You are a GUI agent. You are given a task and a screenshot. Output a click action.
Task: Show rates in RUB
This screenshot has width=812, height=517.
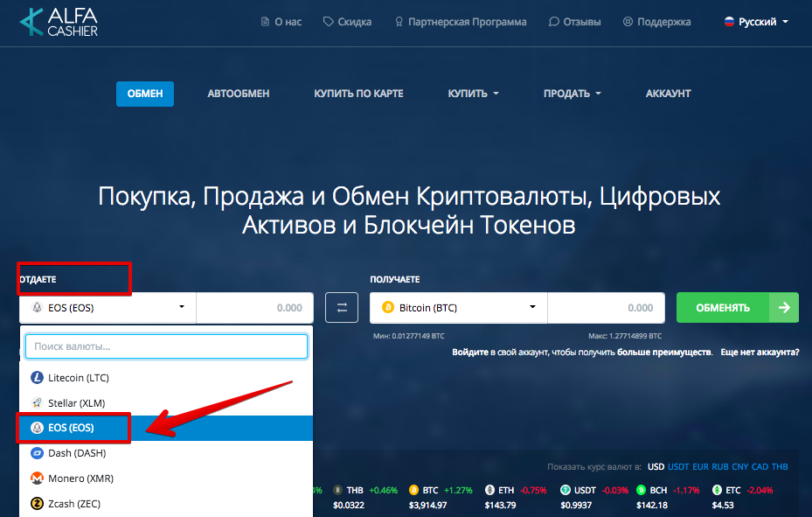(720, 467)
